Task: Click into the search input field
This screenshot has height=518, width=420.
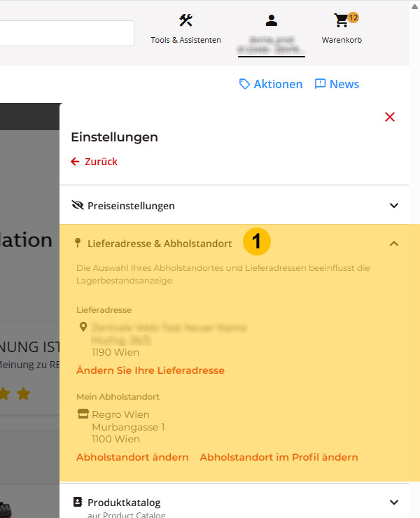Action: pos(66,33)
